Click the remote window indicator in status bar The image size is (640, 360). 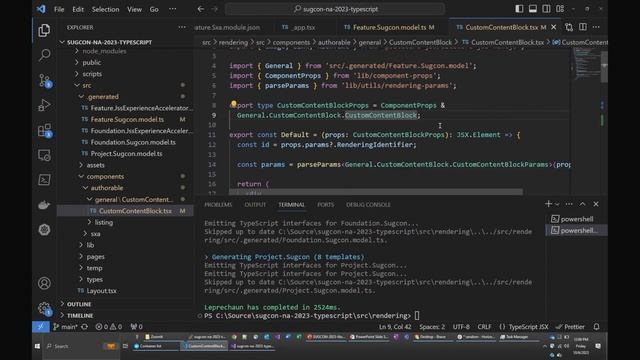pyautogui.click(x=40, y=327)
